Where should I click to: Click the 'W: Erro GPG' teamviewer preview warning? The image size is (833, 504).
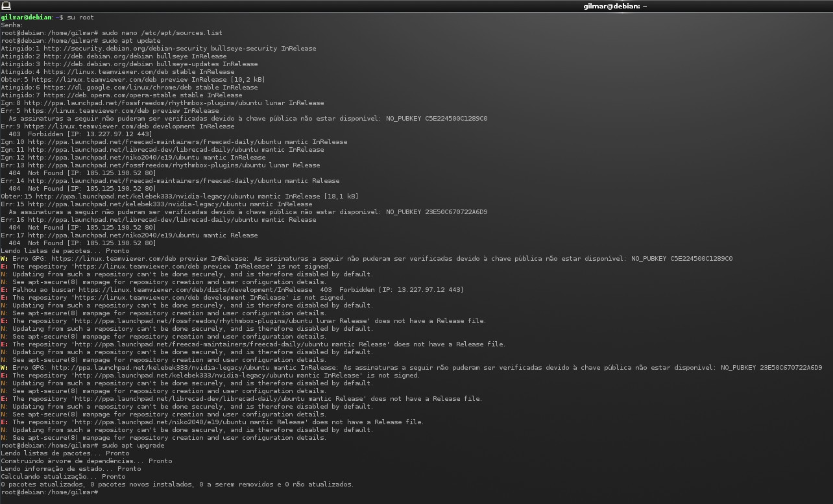pos(367,258)
